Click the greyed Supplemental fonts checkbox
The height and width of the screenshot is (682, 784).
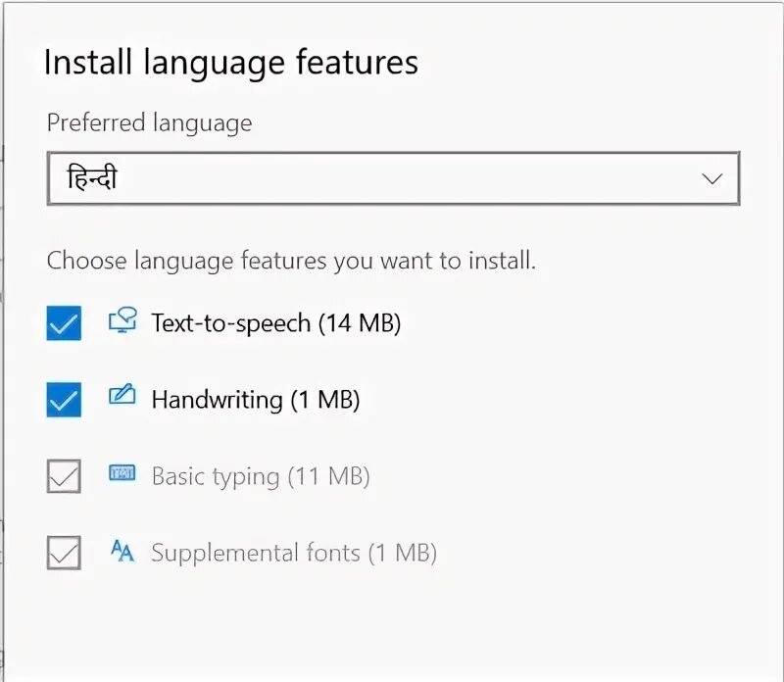pyautogui.click(x=64, y=553)
